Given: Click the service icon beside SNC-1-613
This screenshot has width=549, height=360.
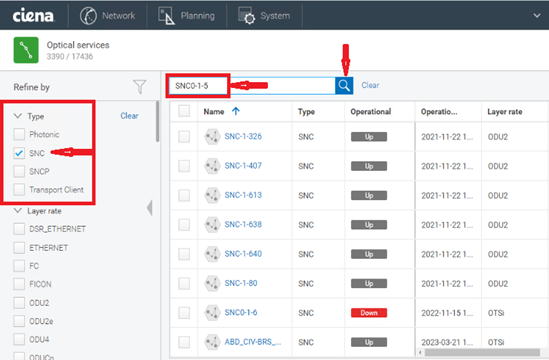Looking at the screenshot, I should [212, 195].
